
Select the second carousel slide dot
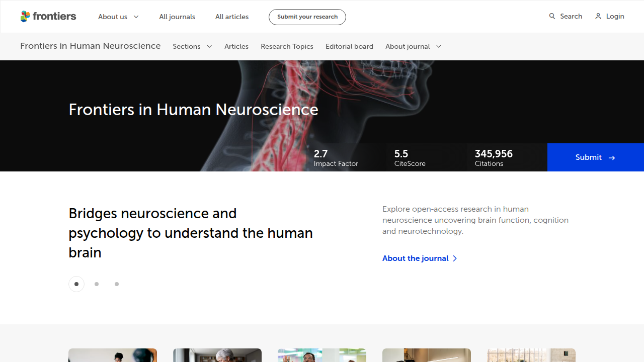pyautogui.click(x=97, y=284)
